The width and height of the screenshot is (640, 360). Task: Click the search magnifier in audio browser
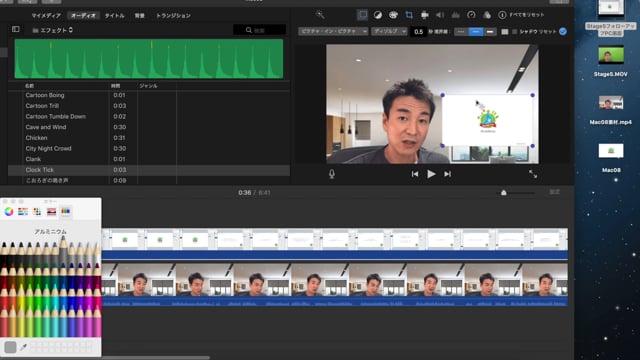point(249,30)
